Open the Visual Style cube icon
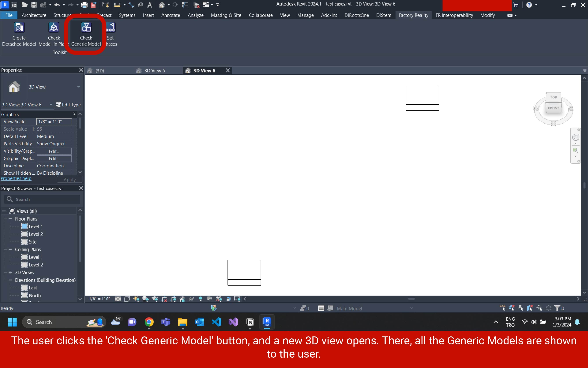588x368 pixels. click(x=127, y=299)
